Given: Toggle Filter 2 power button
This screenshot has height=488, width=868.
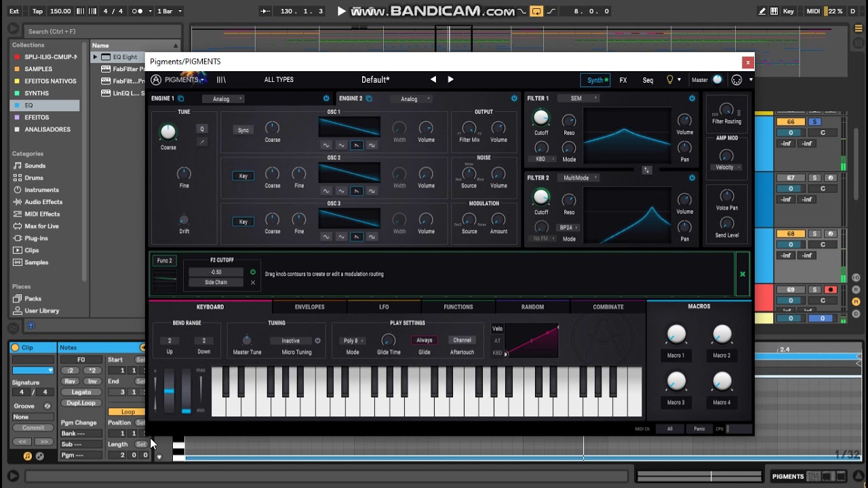Looking at the screenshot, I should 692,178.
